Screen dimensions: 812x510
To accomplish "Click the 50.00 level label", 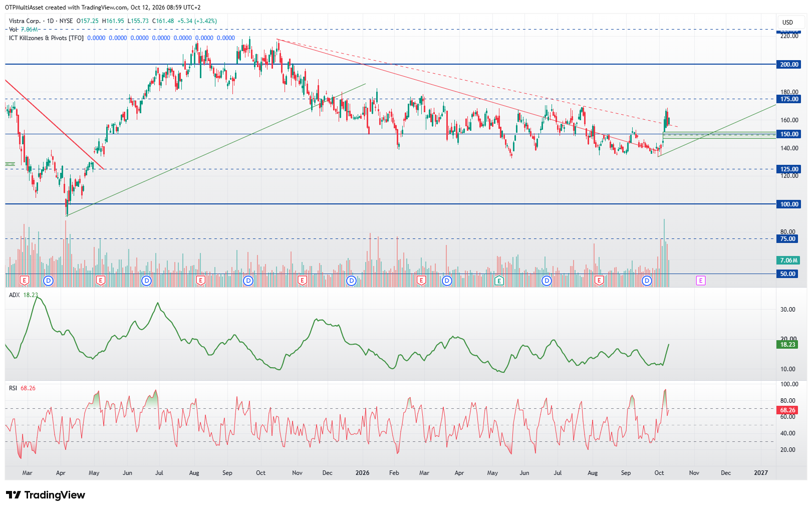I will pos(787,274).
